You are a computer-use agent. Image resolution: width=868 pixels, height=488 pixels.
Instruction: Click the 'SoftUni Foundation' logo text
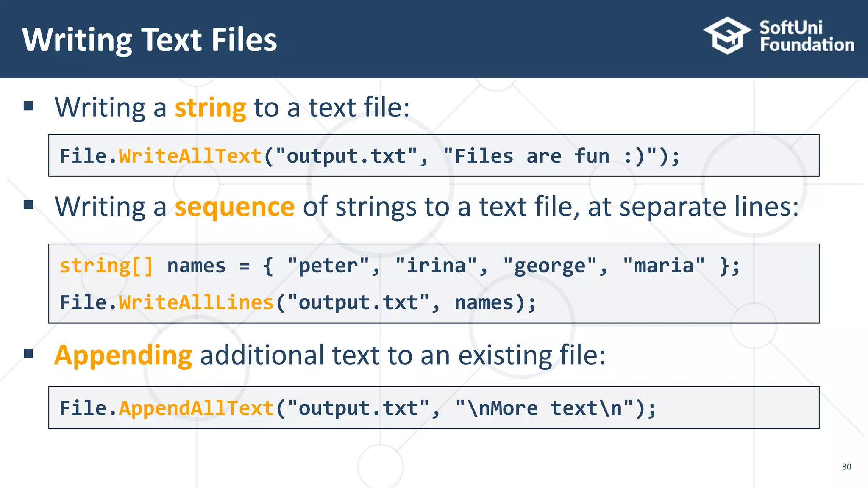pos(807,36)
